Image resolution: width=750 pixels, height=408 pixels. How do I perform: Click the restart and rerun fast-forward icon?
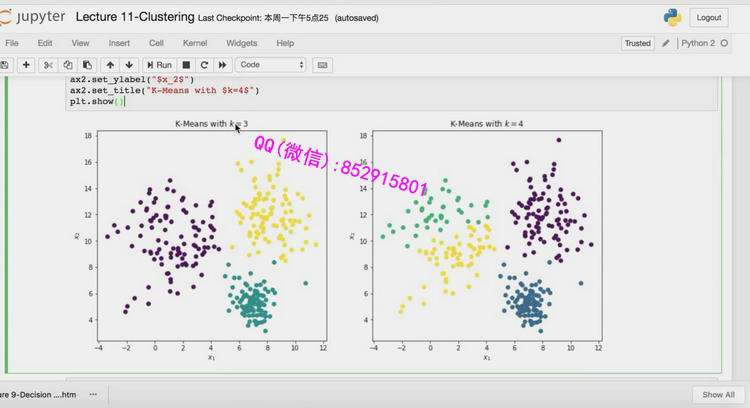220,65
